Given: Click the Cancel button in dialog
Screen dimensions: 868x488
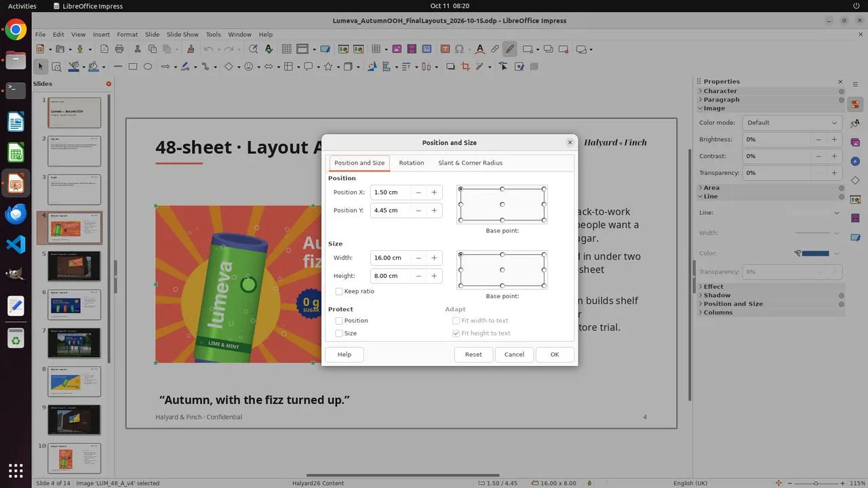Looking at the screenshot, I should point(514,354).
